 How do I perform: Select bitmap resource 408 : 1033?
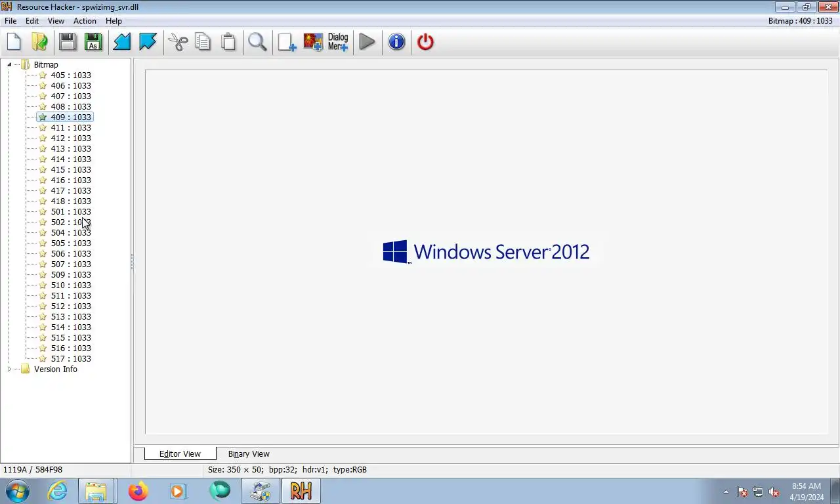coord(71,106)
